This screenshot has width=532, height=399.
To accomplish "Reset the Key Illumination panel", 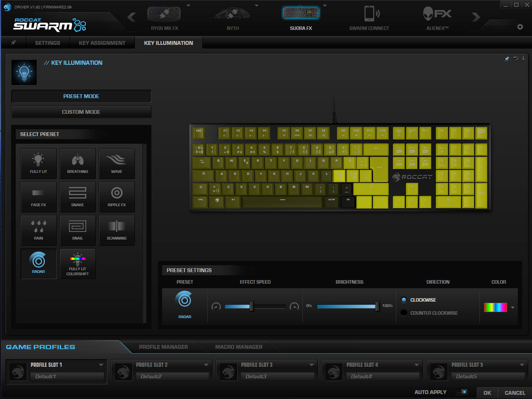I will (516, 59).
